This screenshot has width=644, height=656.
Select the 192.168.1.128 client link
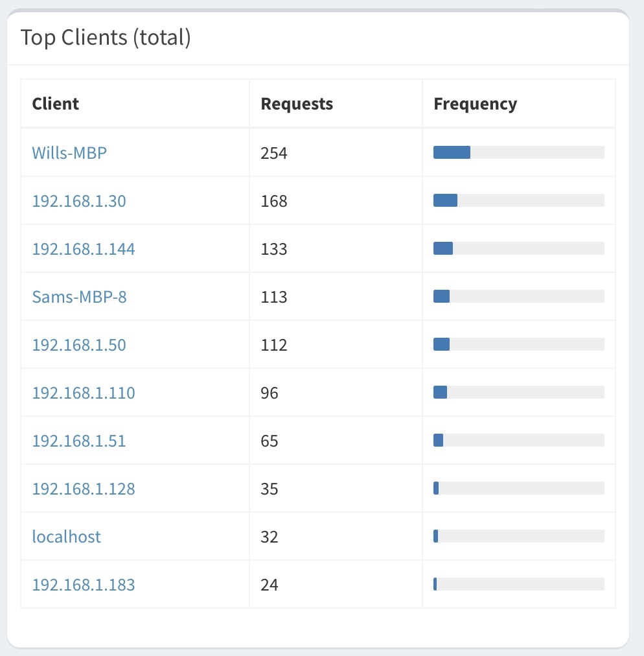[84, 489]
